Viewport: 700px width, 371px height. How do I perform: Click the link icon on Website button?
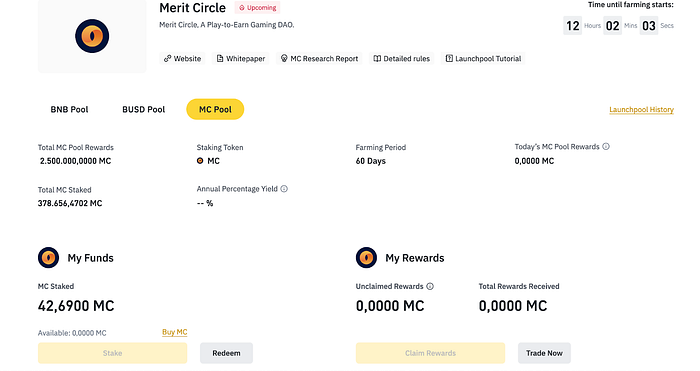click(x=167, y=58)
